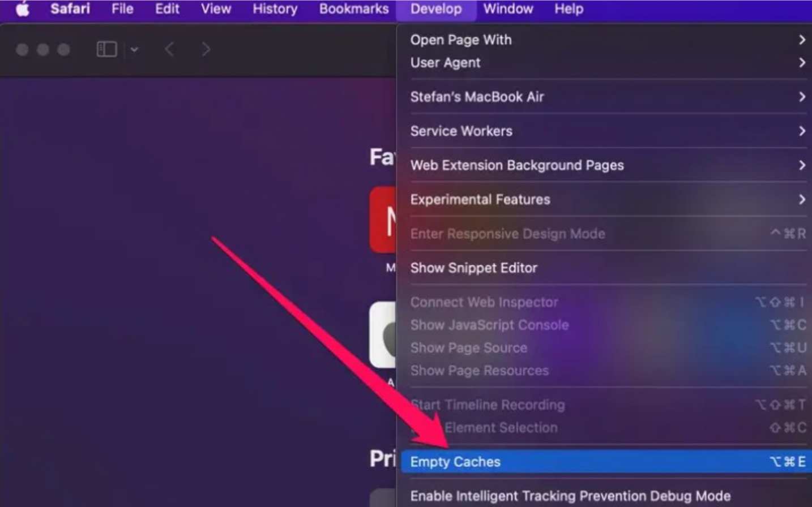Open the Edit menu

coord(167,9)
